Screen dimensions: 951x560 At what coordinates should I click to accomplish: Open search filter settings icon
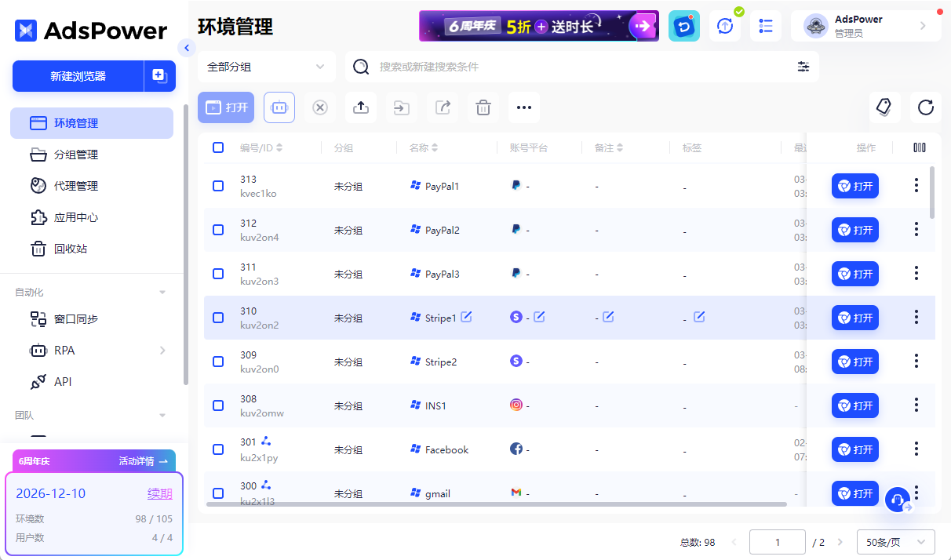click(x=803, y=67)
